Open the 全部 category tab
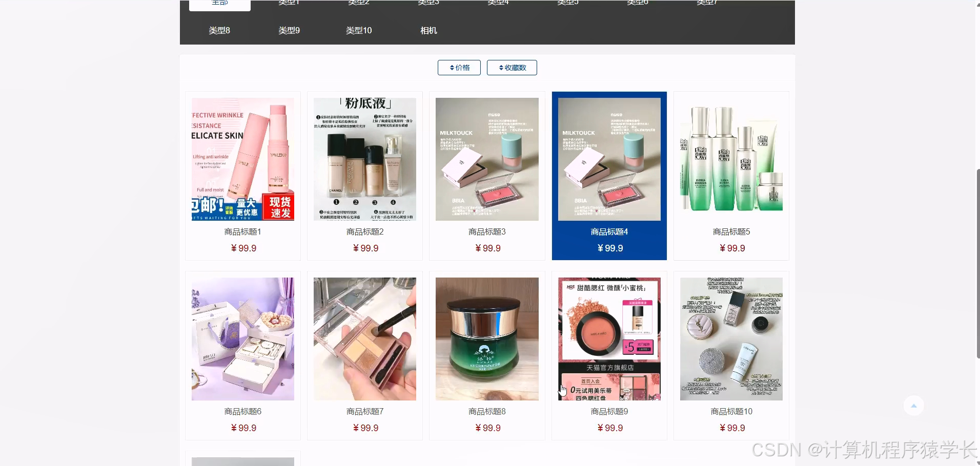This screenshot has height=466, width=980. click(220, 4)
